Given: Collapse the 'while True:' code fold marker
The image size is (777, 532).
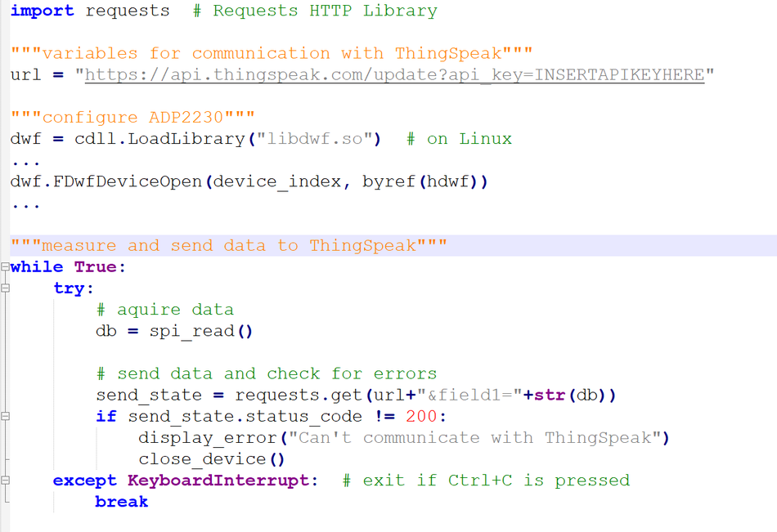Looking at the screenshot, I should click(5, 267).
